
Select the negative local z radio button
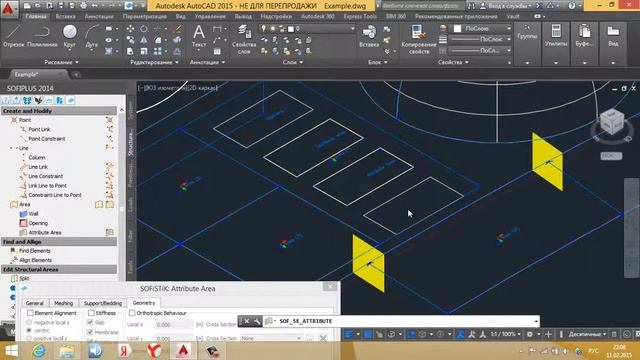pos(29,322)
